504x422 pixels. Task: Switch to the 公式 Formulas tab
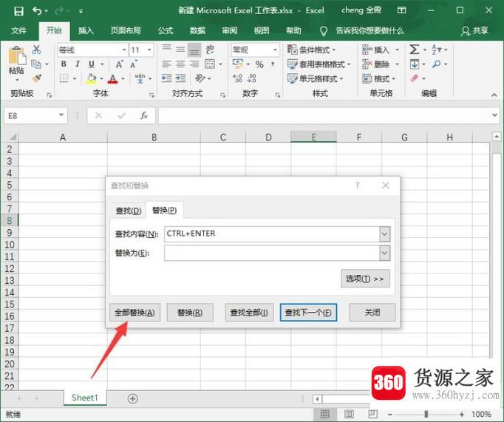point(166,30)
